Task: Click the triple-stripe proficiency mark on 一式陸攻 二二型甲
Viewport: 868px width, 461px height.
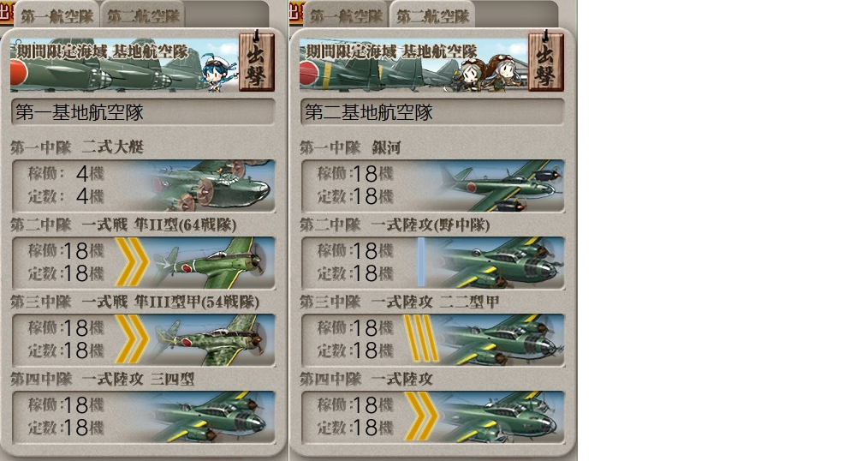Action: tap(420, 338)
